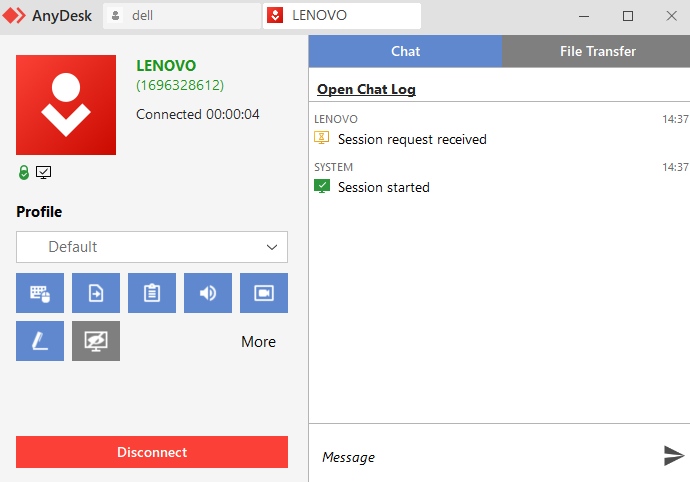The image size is (690, 482).
Task: Click the Connected 00:00:04 timer text
Action: pos(198,114)
